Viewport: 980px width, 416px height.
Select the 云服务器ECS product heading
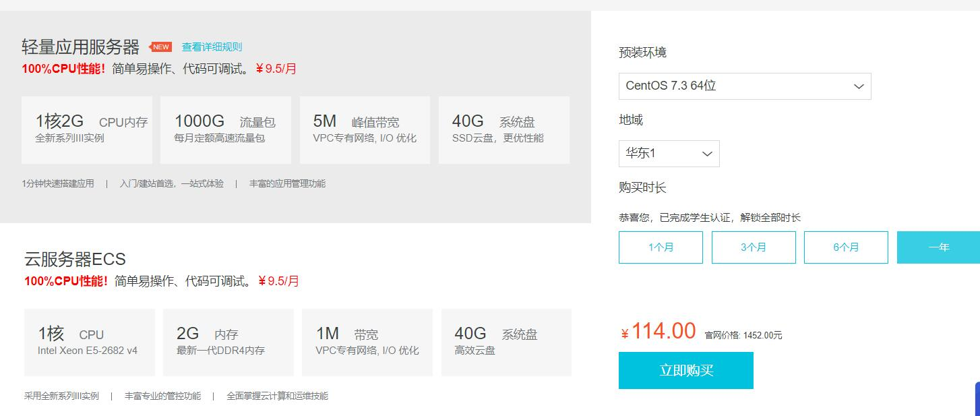[x=75, y=259]
